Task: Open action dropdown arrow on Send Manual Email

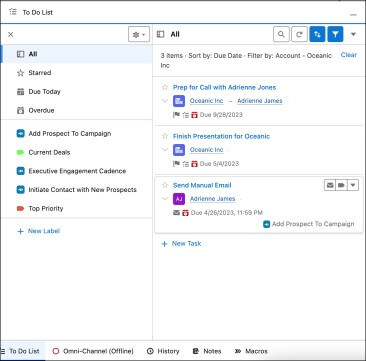Action: pos(353,185)
